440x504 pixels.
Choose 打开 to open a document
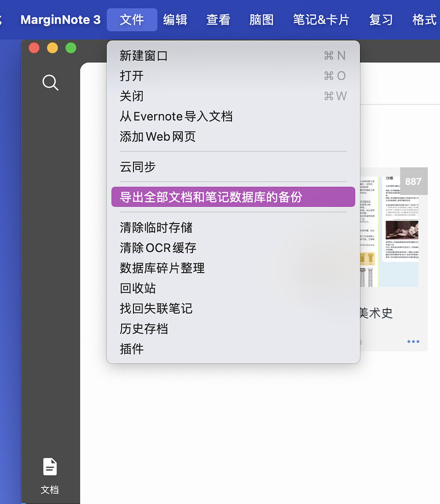pos(131,76)
